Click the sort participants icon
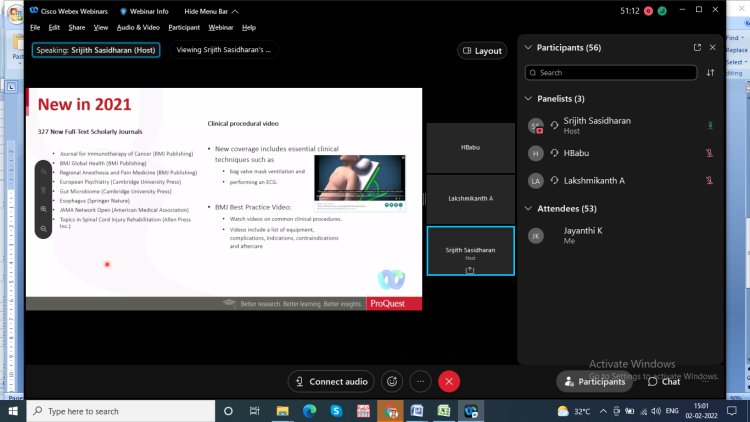The image size is (750, 422). pos(710,73)
